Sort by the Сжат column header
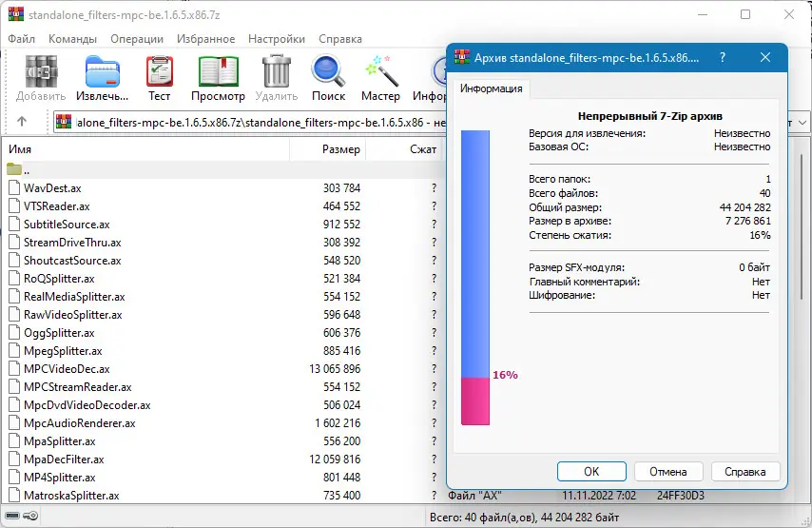The height and width of the screenshot is (528, 812). 404,149
